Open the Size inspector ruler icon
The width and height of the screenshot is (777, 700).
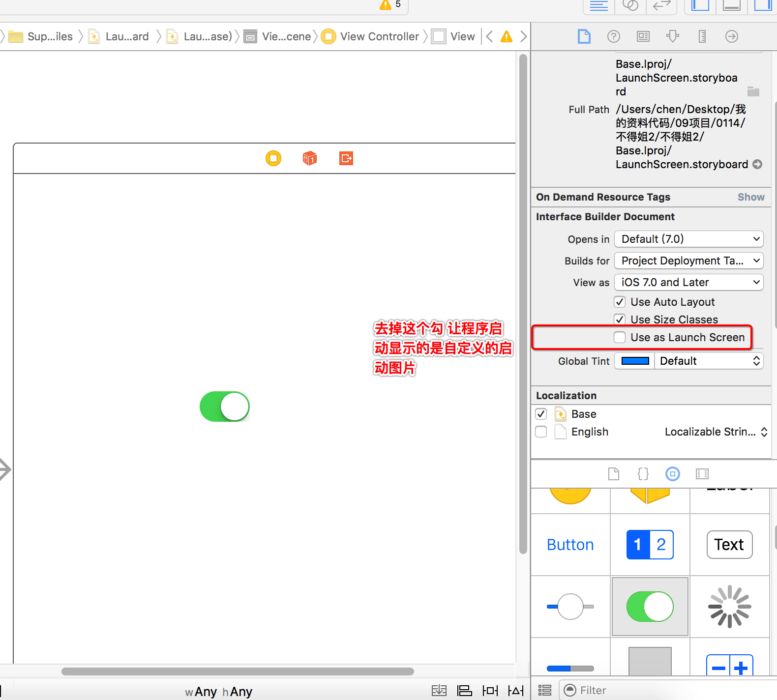[x=702, y=36]
